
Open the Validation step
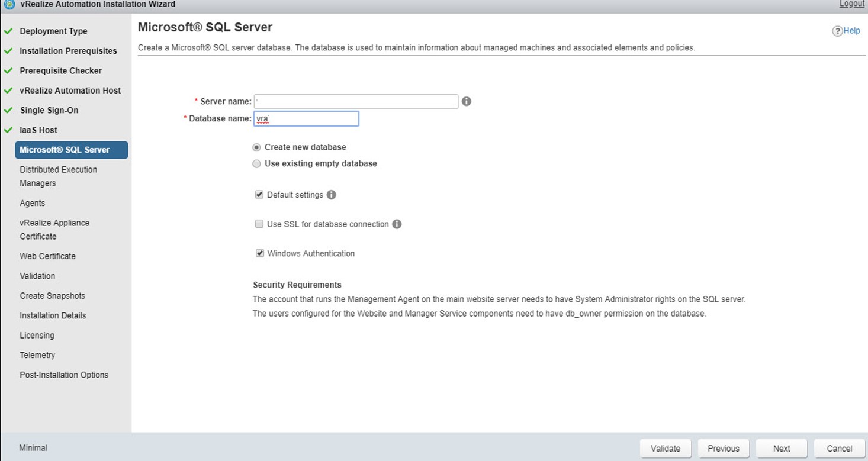[37, 276]
